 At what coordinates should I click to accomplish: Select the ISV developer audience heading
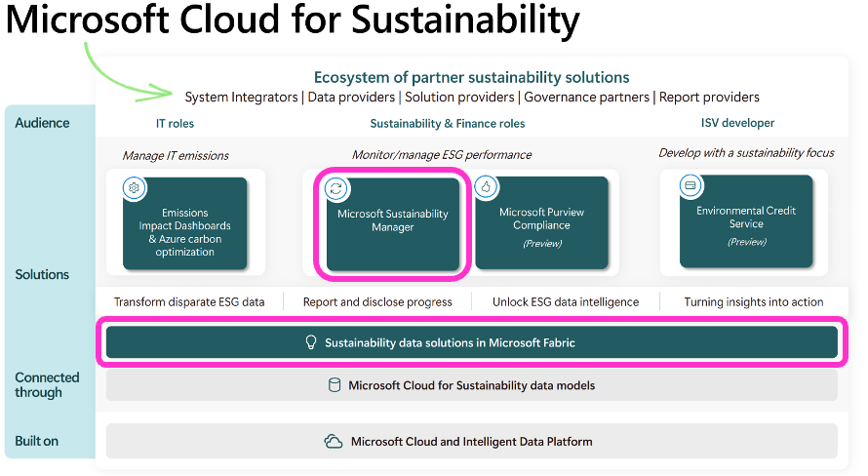coord(737,123)
